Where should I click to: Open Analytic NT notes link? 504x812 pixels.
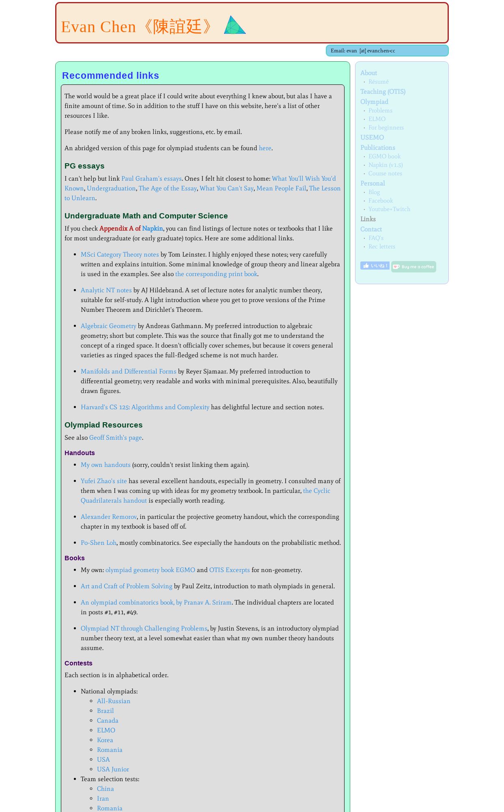tap(106, 290)
